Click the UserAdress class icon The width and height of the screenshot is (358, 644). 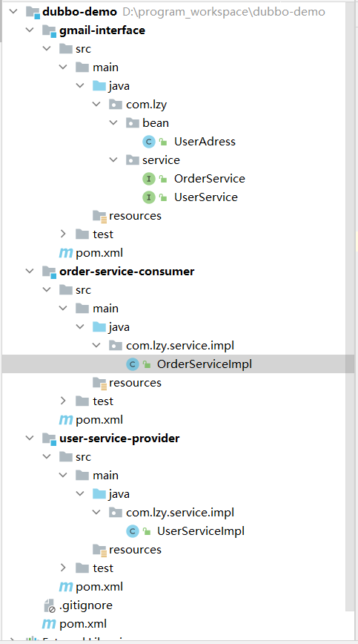(148, 142)
